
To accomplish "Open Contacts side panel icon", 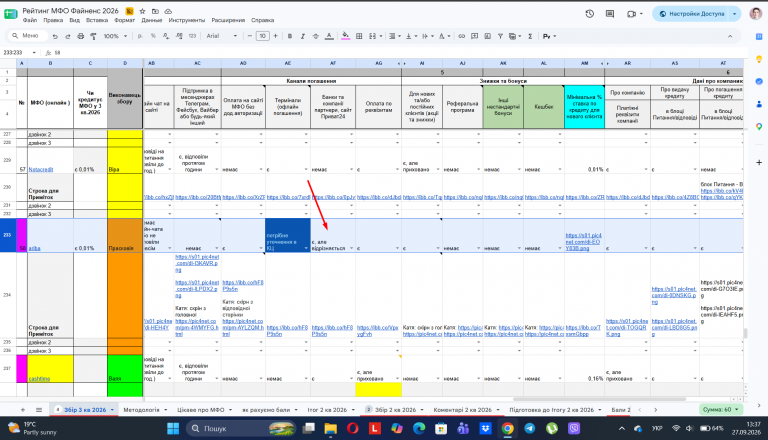I will 759,104.
